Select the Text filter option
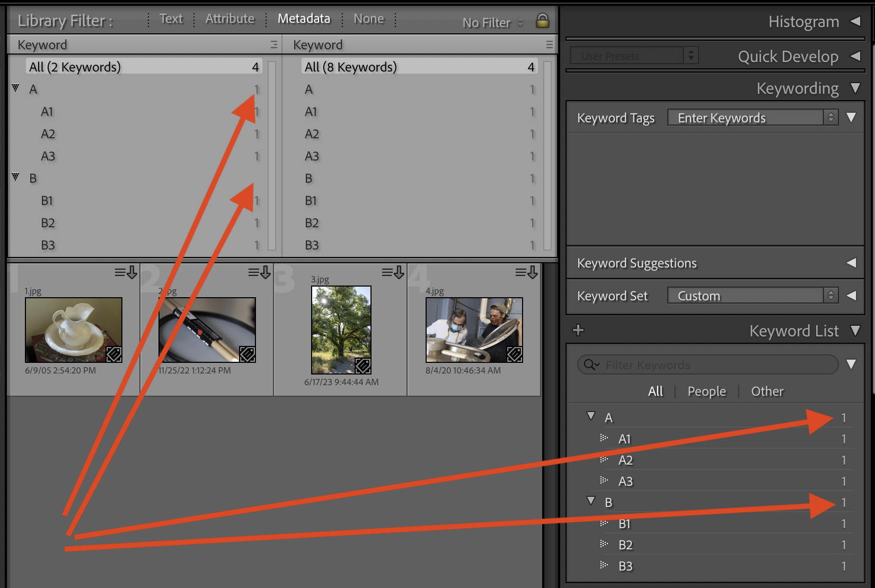This screenshot has height=588, width=875. point(171,18)
